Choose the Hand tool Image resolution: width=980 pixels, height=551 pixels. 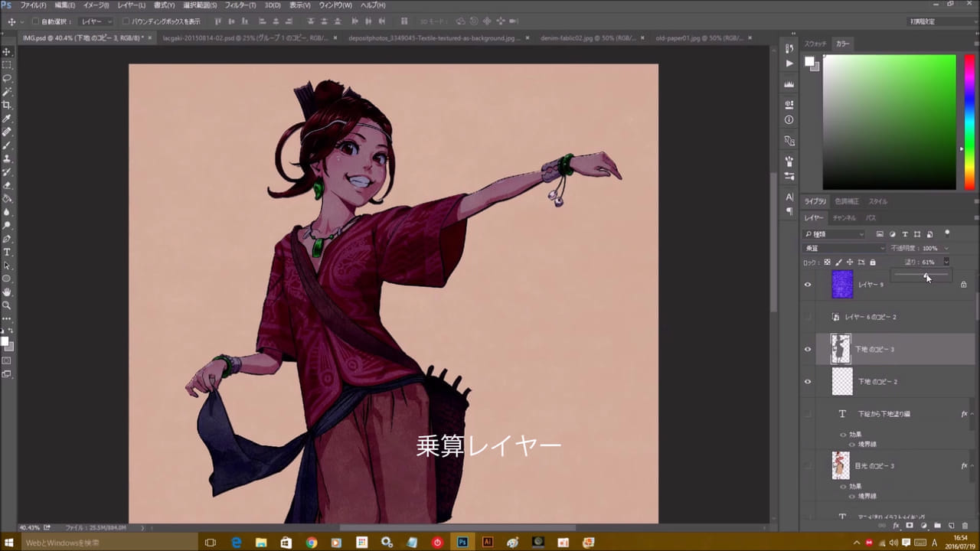[x=7, y=292]
